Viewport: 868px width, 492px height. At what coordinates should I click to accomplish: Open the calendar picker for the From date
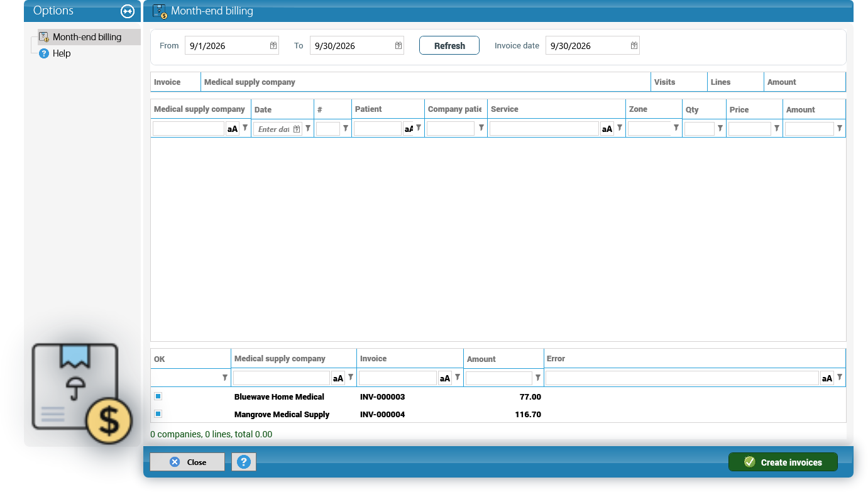click(273, 45)
